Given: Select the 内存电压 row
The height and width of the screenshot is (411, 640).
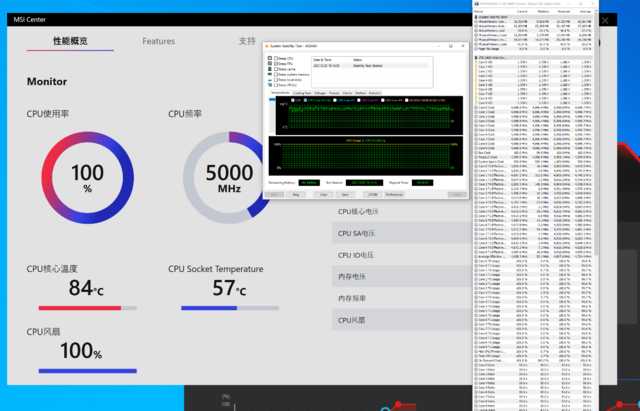Looking at the screenshot, I should coord(402,277).
